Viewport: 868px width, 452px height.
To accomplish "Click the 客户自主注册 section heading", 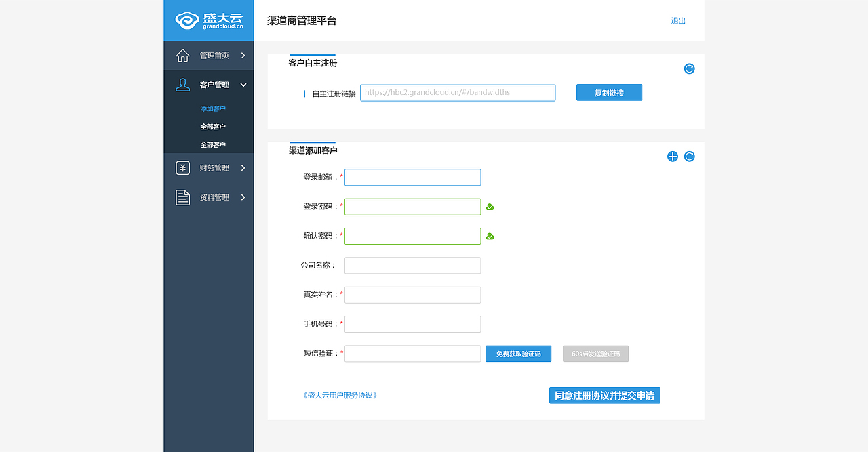I will pos(313,63).
